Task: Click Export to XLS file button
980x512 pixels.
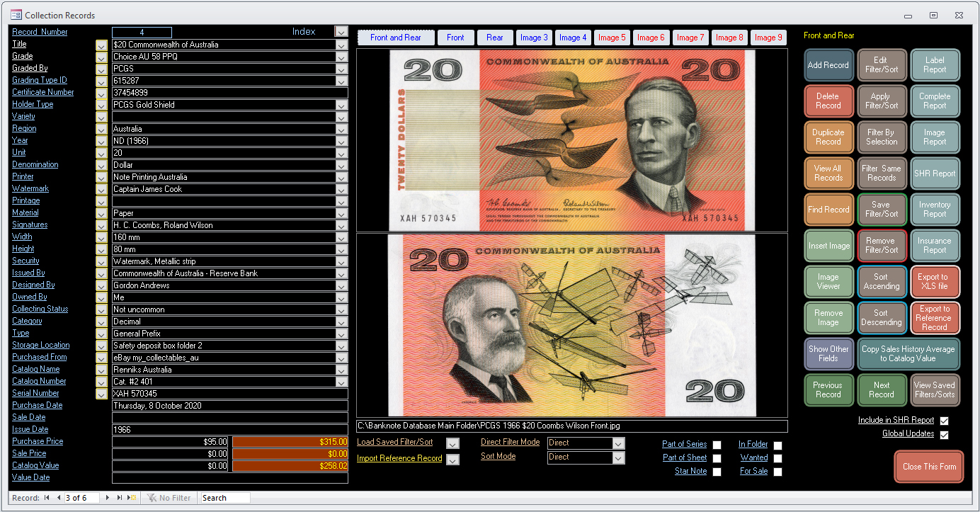Action: [x=935, y=282]
